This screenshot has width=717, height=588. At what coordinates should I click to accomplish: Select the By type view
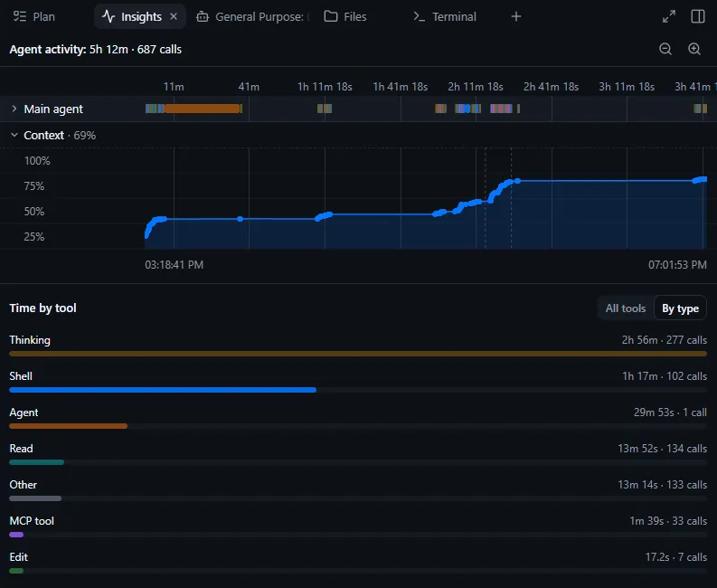(680, 308)
